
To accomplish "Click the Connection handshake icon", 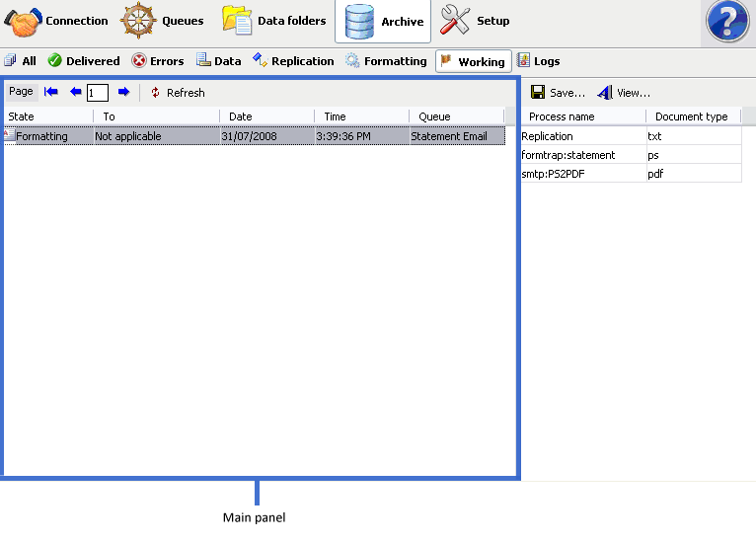I will tap(24, 22).
